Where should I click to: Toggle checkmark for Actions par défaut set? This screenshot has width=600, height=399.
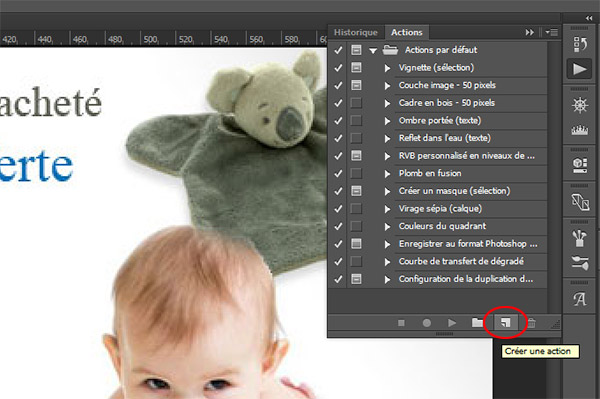pos(338,50)
